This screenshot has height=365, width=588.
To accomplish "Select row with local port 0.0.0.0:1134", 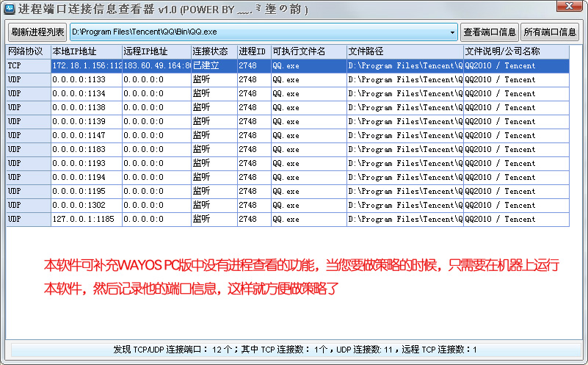I will (288, 93).
